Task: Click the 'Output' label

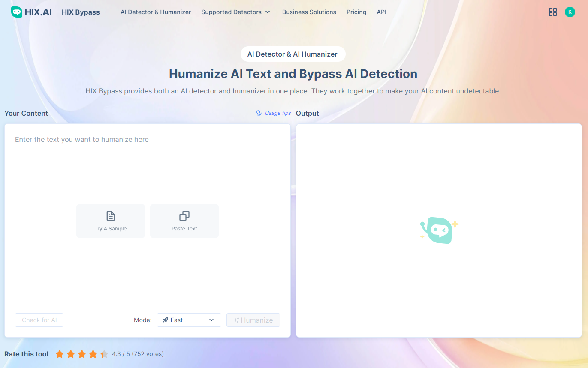Action: coord(308,113)
